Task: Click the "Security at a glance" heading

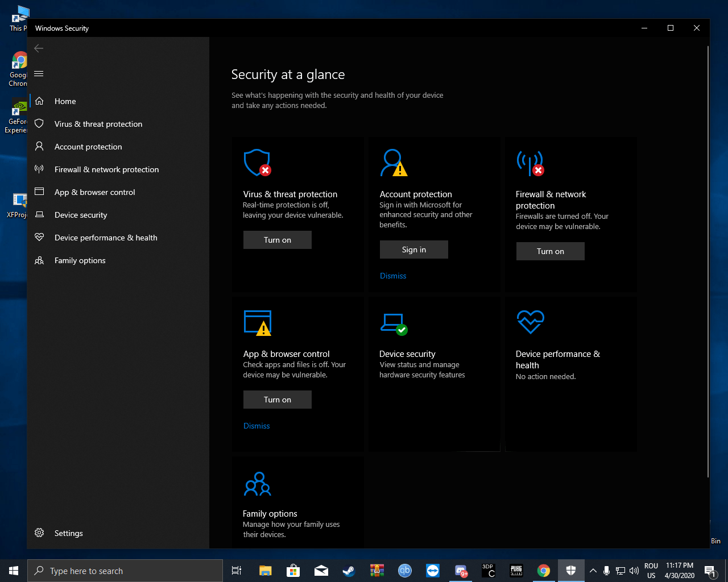Action: (288, 74)
